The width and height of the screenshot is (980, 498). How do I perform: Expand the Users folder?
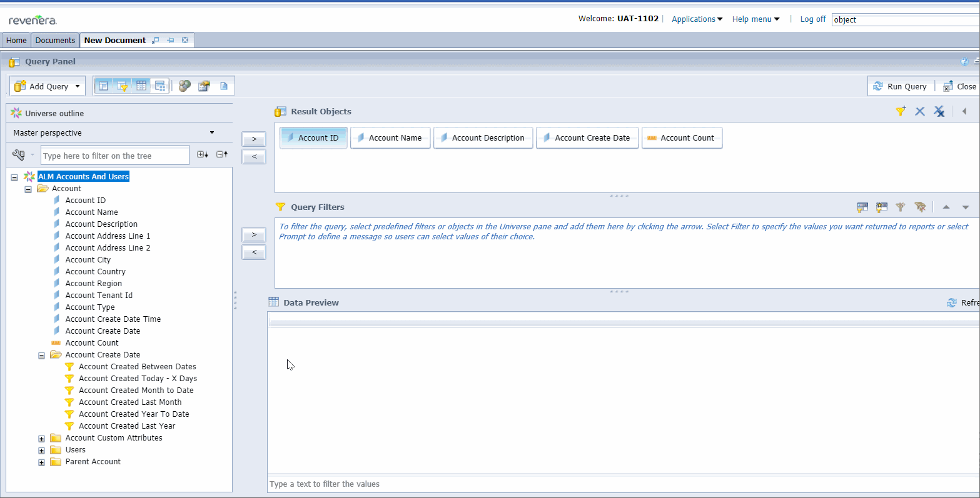click(42, 451)
